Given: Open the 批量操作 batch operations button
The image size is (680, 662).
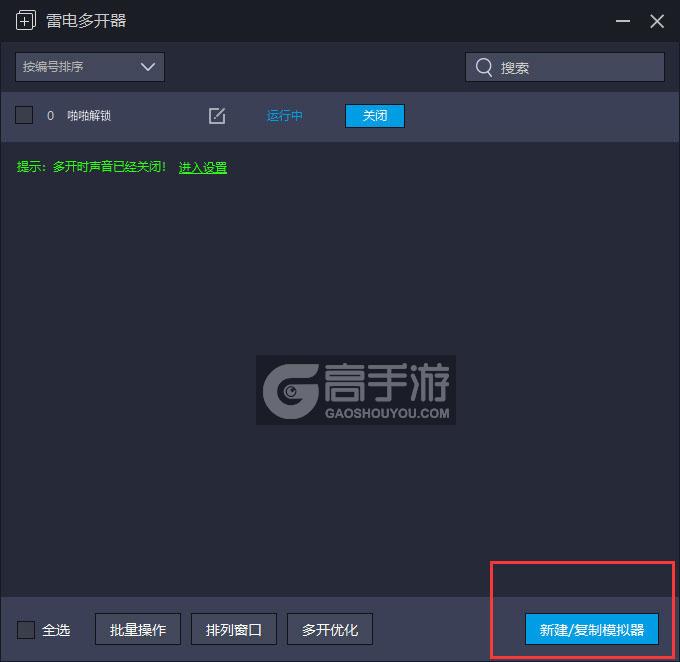Looking at the screenshot, I should pyautogui.click(x=138, y=629).
